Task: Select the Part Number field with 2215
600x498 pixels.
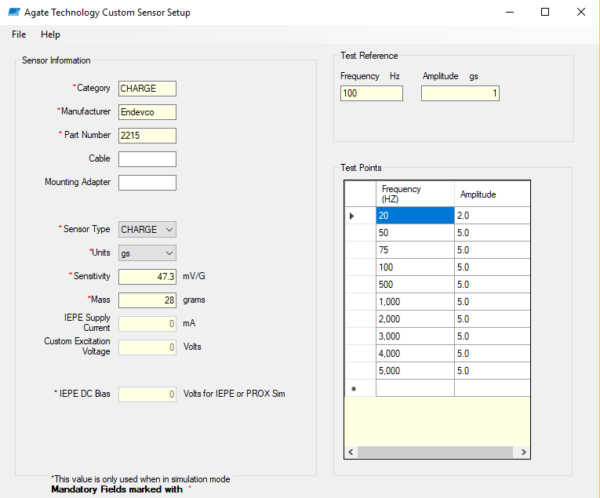Action: tap(147, 136)
